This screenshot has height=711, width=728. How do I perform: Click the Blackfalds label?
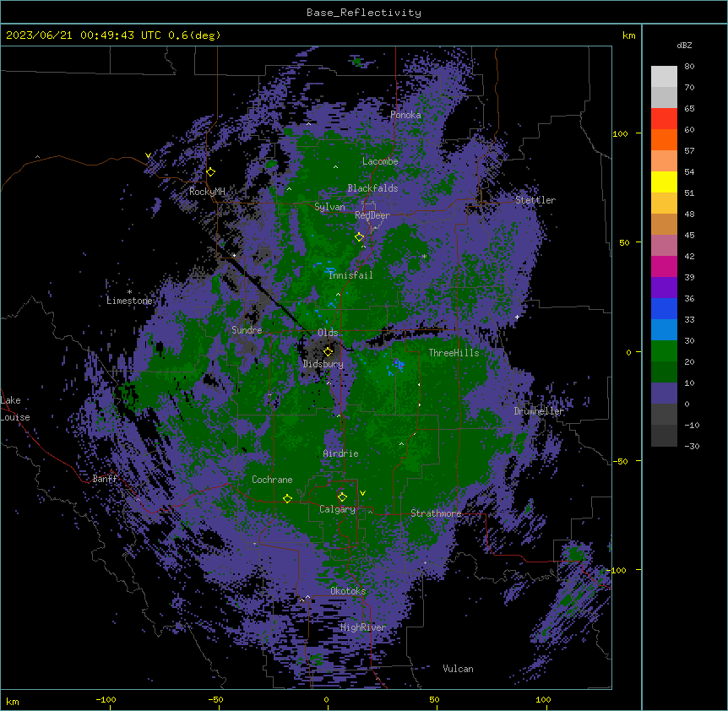[372, 188]
